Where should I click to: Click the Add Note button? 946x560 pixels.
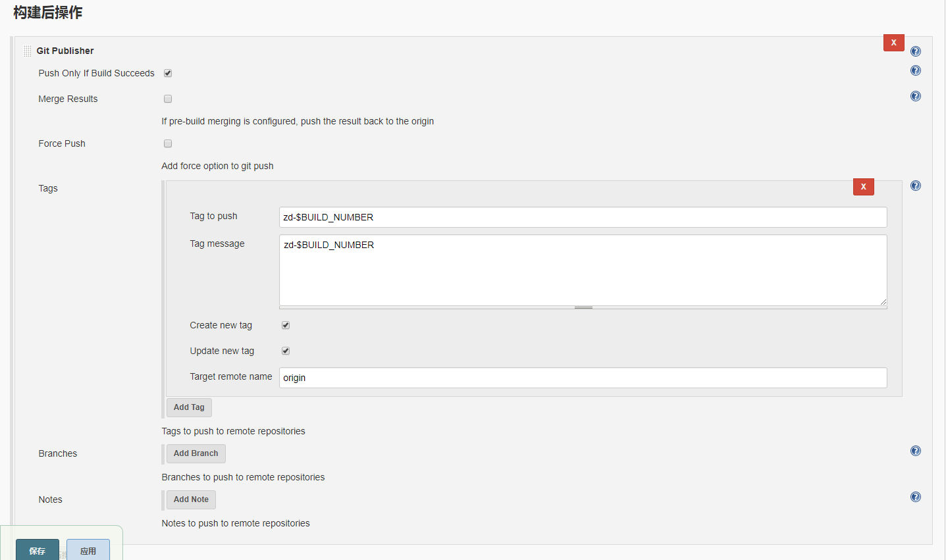point(191,499)
